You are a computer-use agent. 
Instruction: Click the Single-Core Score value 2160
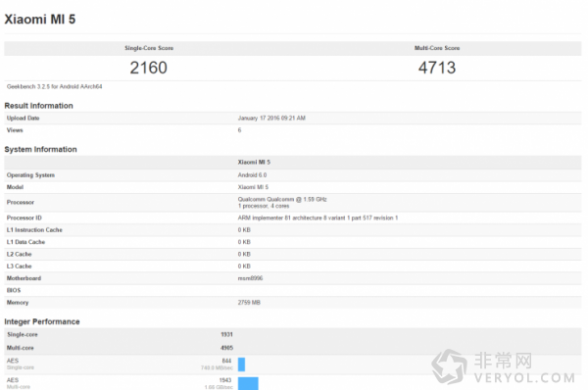[149, 68]
